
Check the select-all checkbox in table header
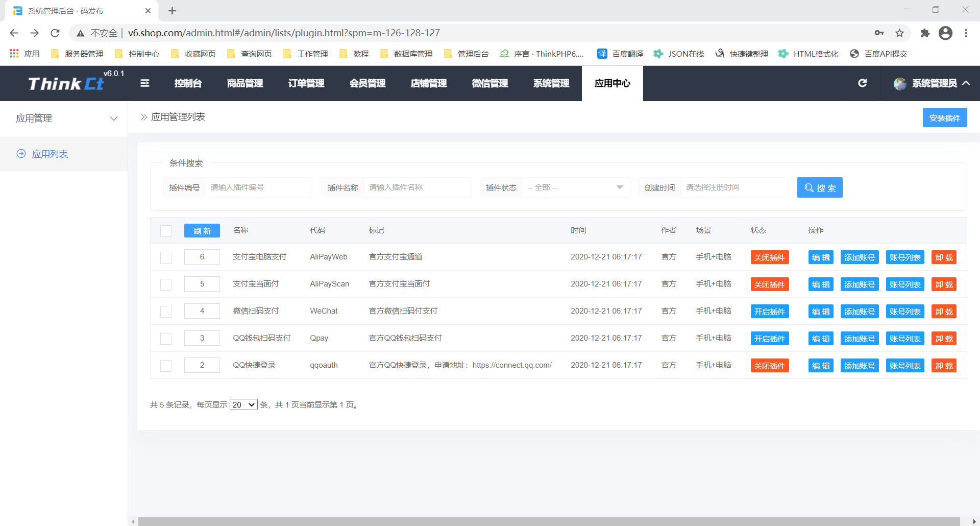(166, 231)
